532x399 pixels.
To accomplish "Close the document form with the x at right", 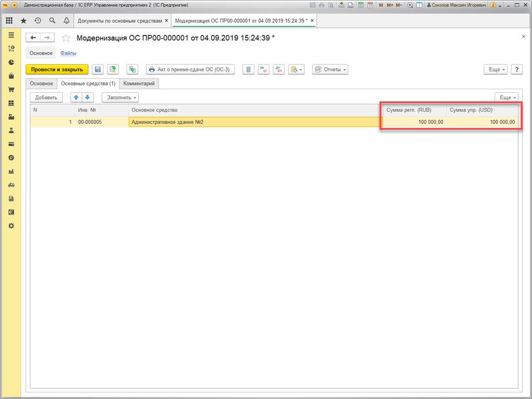I will click(x=523, y=37).
